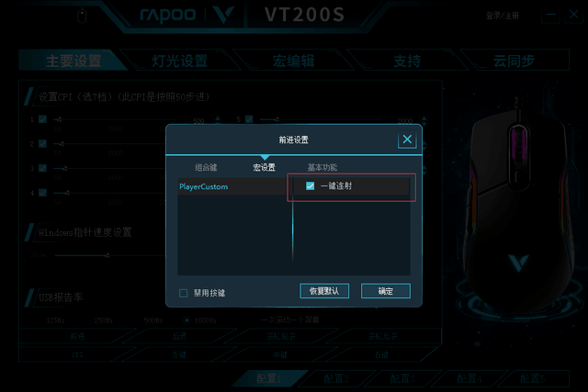The height and width of the screenshot is (392, 588).
Task: Open the 云同步 tab
Action: 514,61
